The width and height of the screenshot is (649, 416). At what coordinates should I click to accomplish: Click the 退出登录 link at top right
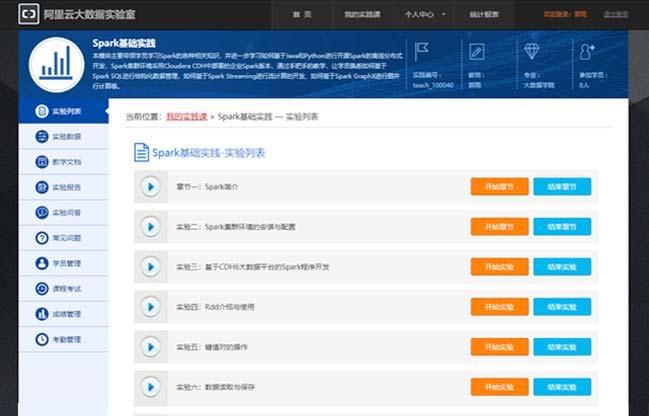[x=616, y=14]
